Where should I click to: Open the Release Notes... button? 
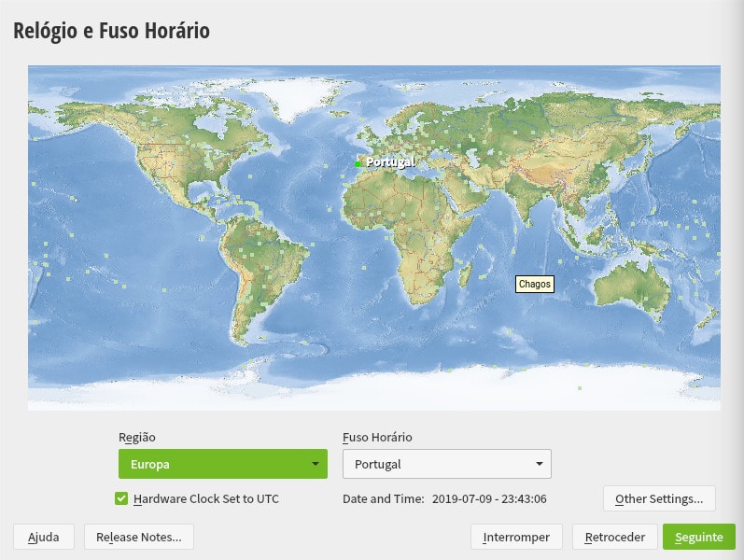click(139, 537)
